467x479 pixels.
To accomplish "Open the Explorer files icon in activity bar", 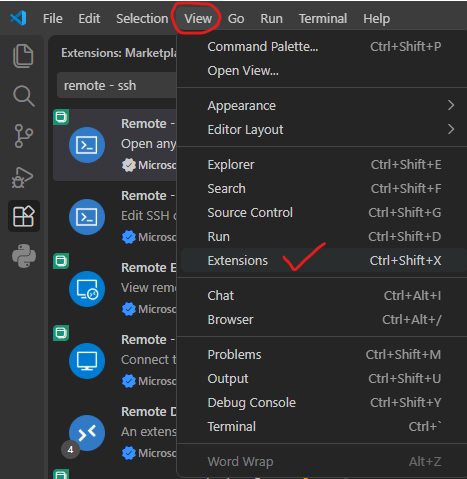I will tap(23, 56).
